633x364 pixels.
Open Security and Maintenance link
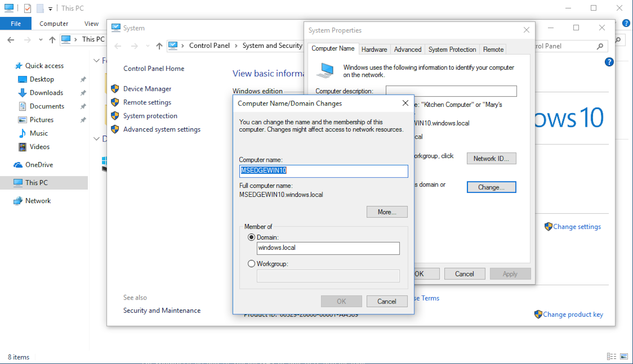pos(162,310)
